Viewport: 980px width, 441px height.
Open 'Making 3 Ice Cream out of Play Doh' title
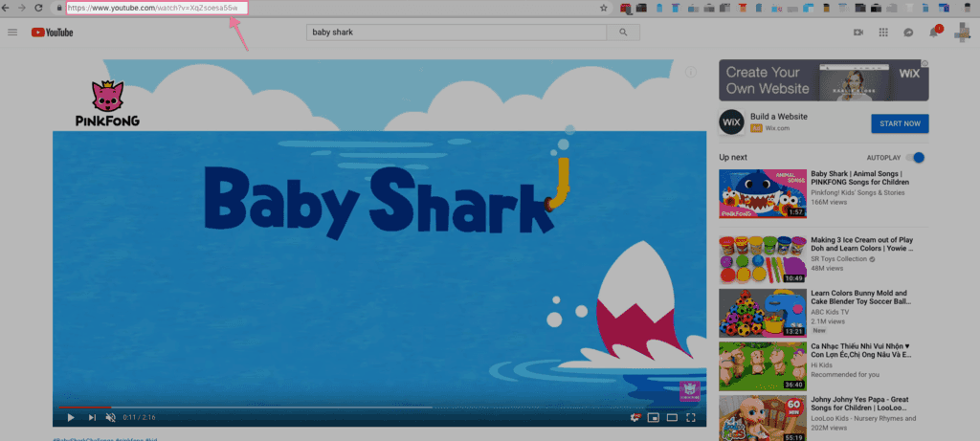pyautogui.click(x=862, y=244)
